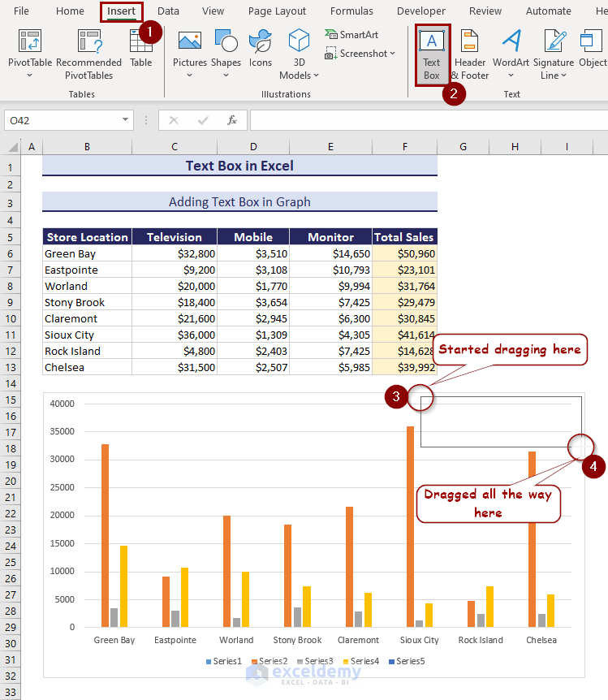Viewport: 608px width, 700px height.
Task: Click the Adding Text Box in Graph cell
Action: [x=239, y=201]
